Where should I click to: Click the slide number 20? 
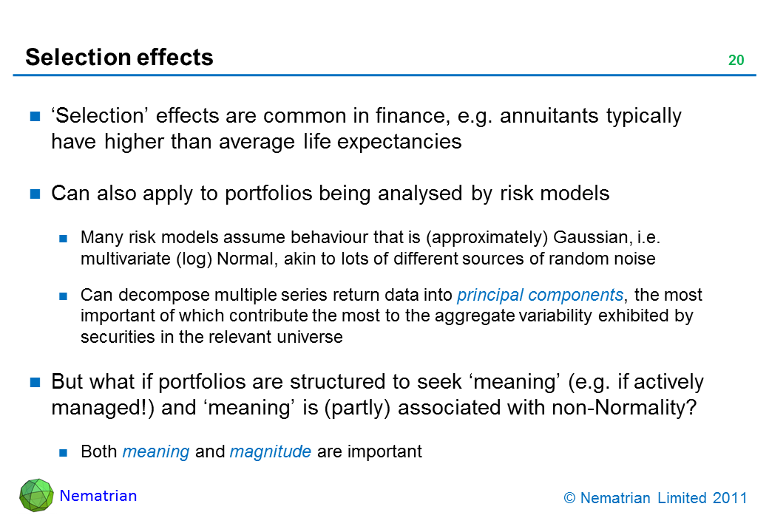click(736, 61)
